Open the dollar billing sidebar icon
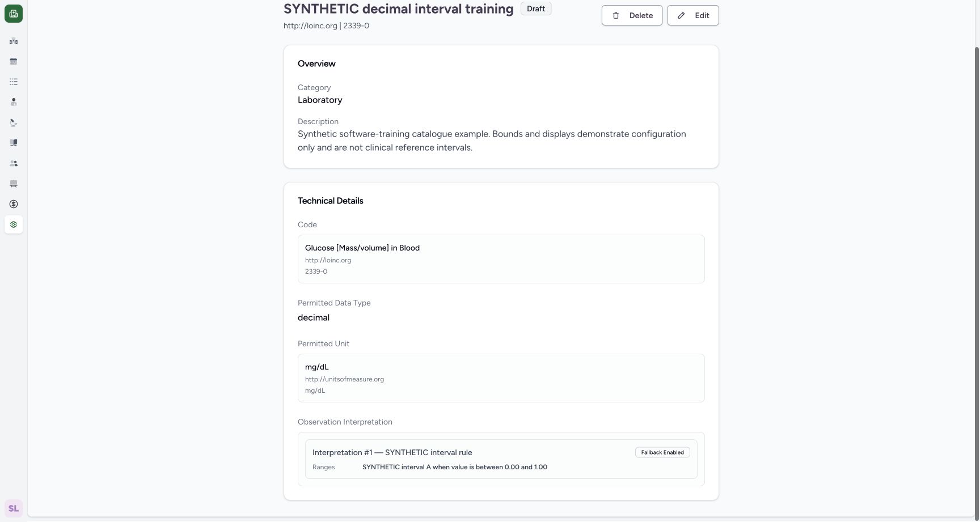This screenshot has height=522, width=980. [x=14, y=204]
